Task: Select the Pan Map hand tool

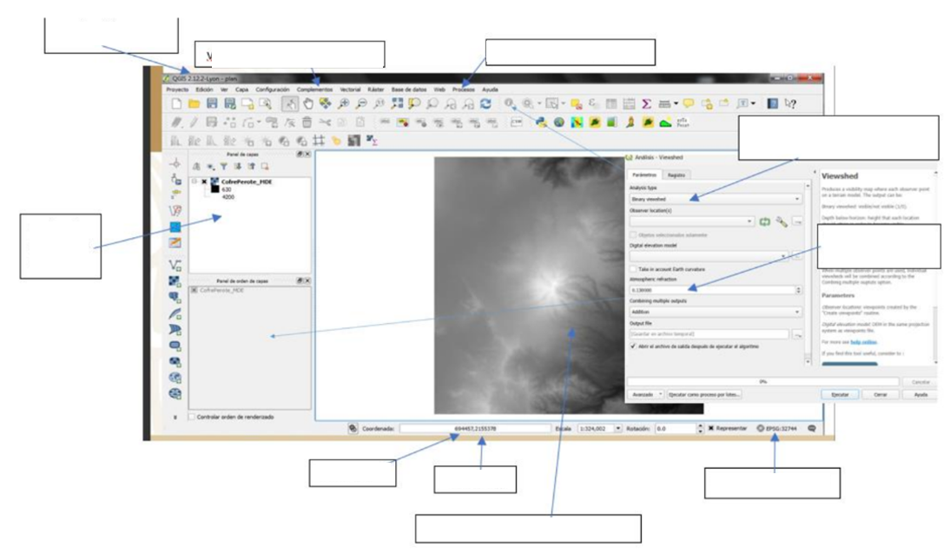Action: coord(307,103)
